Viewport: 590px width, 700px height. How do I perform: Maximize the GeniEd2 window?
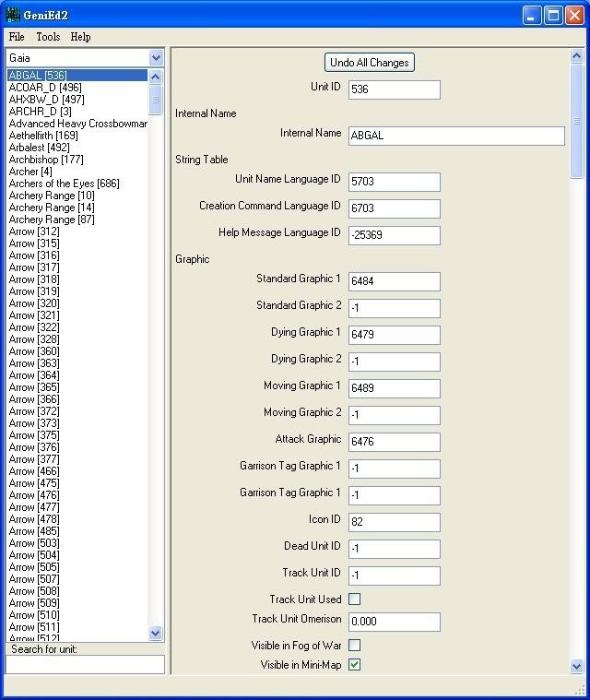click(553, 16)
